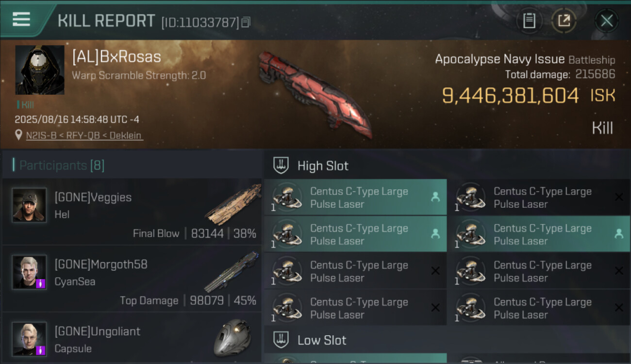
Task: Copy the kill report ID
Action: (x=246, y=22)
